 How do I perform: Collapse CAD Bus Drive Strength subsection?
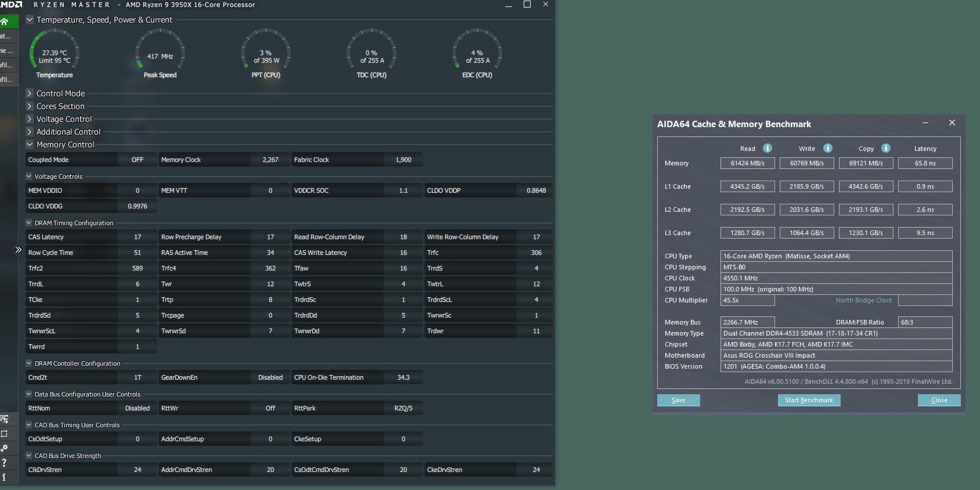click(x=29, y=456)
